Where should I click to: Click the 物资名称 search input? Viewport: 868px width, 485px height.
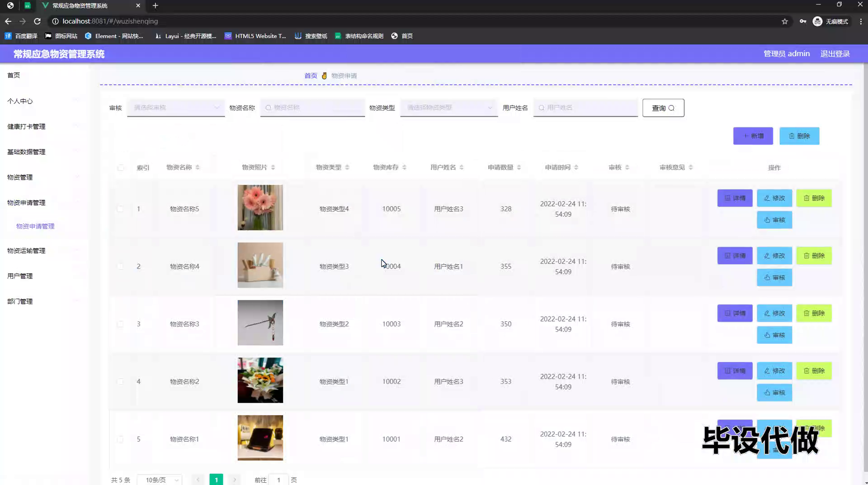pyautogui.click(x=312, y=108)
